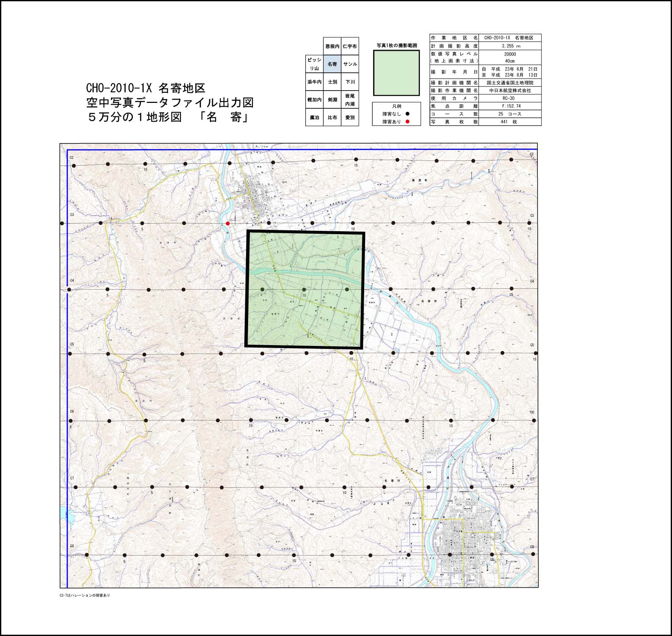Select the 恩根内 cell in the index grid
This screenshot has width=672, height=636.
(x=332, y=46)
